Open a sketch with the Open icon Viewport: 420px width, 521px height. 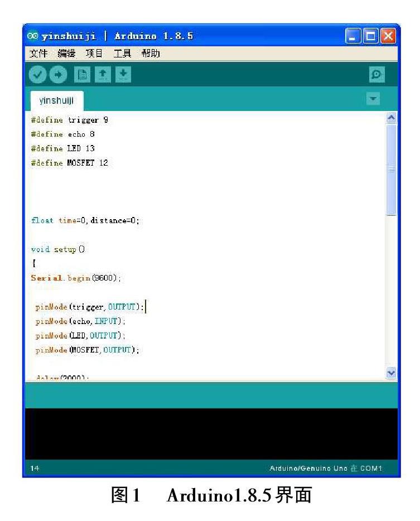pos(103,74)
